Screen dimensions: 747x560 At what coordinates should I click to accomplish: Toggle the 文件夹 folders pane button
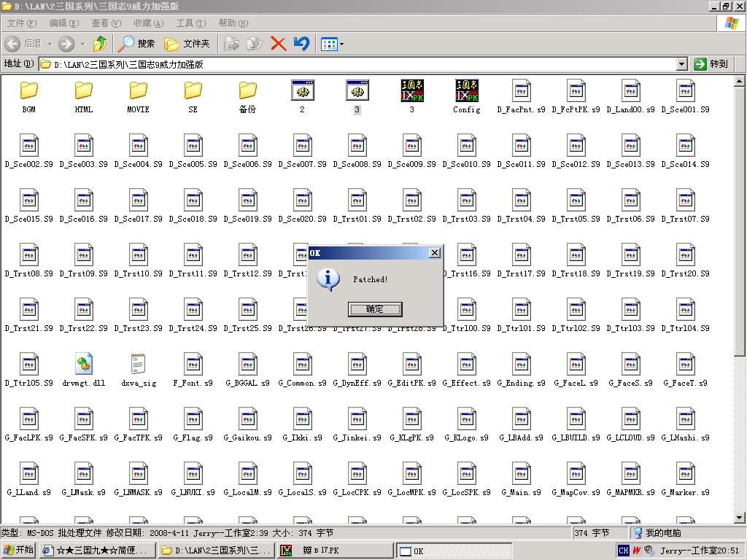tap(187, 44)
